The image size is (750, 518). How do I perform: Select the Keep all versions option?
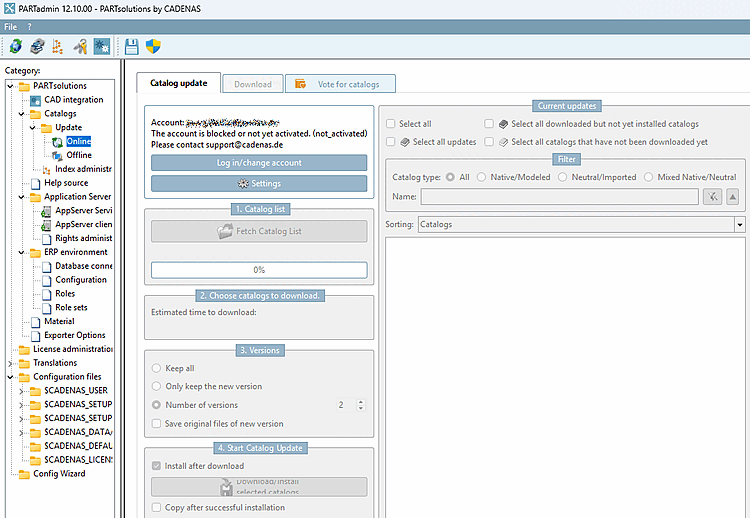pyautogui.click(x=156, y=368)
